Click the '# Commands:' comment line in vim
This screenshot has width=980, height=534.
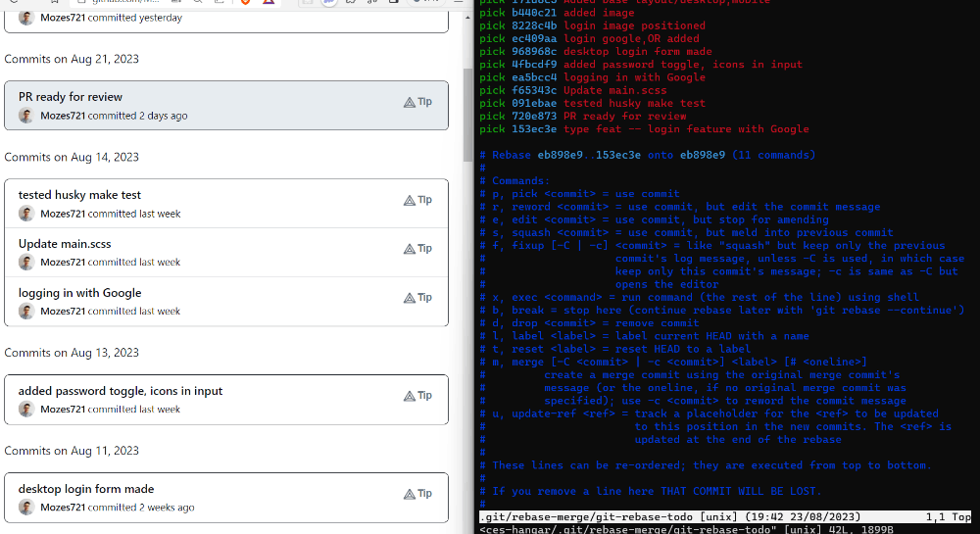[x=515, y=180]
